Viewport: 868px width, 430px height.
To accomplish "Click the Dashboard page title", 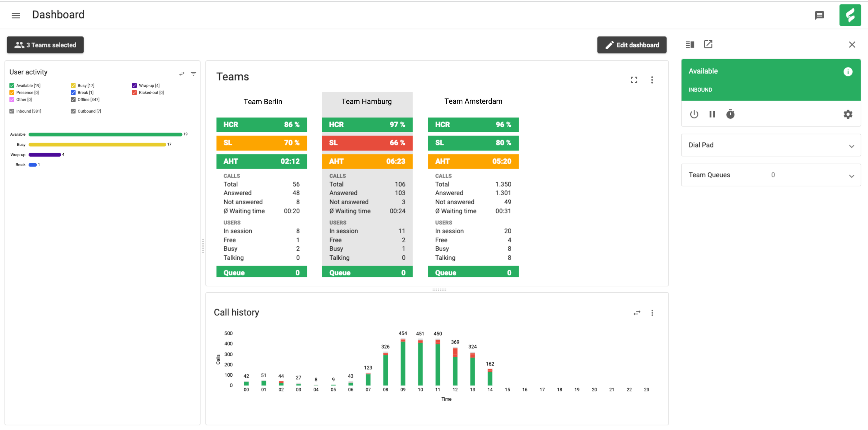I will 58,15.
